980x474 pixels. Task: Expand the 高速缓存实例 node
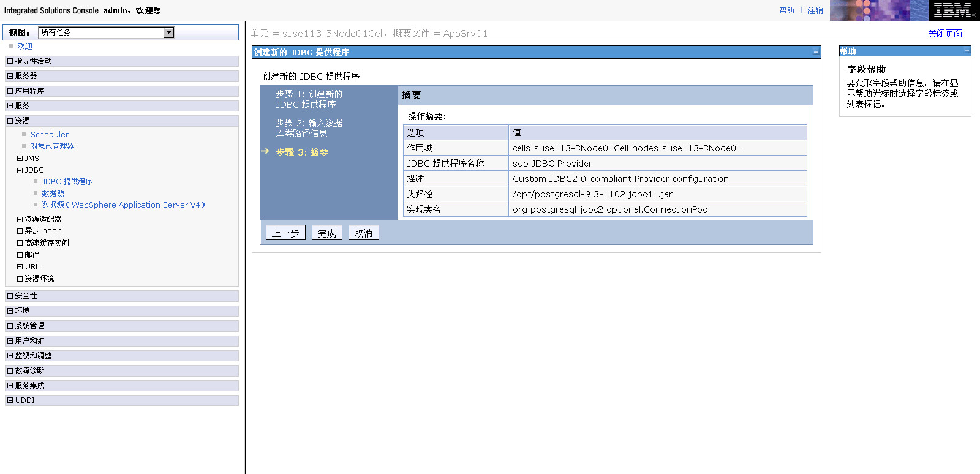[x=20, y=243]
